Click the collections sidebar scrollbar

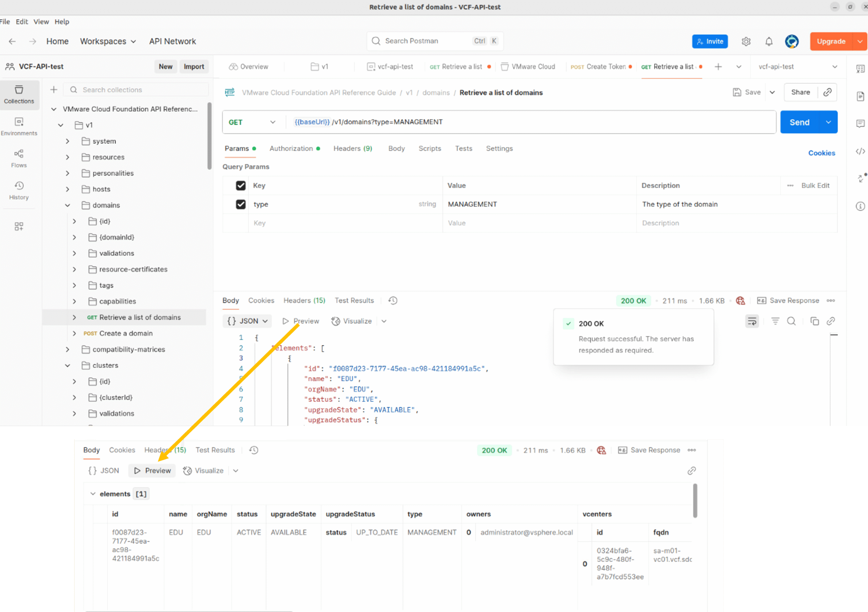210,136
